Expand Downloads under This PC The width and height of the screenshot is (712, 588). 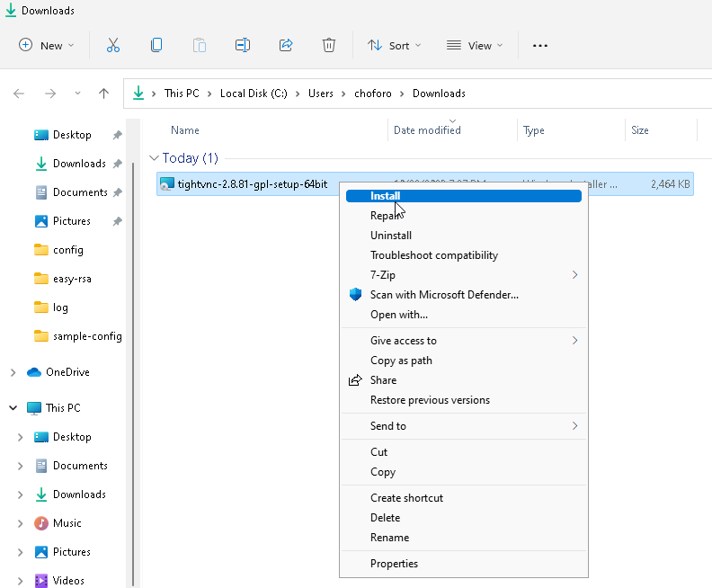pyautogui.click(x=20, y=494)
